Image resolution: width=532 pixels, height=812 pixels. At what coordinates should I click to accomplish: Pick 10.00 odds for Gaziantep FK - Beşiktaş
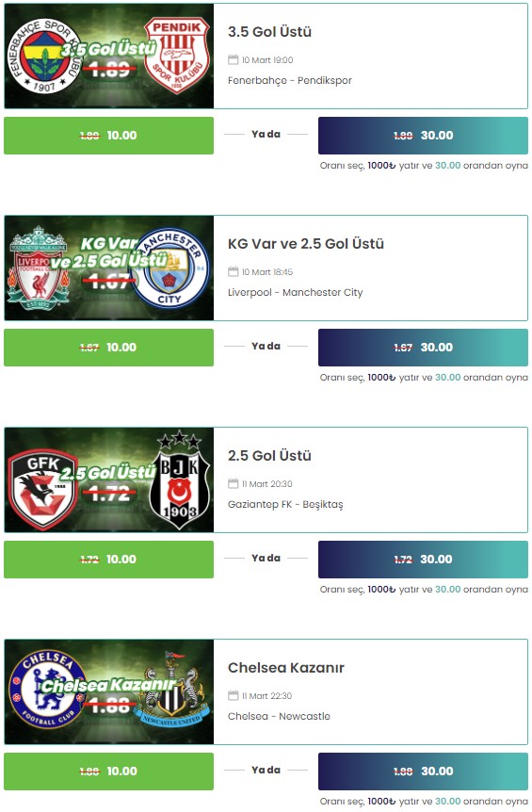108,560
